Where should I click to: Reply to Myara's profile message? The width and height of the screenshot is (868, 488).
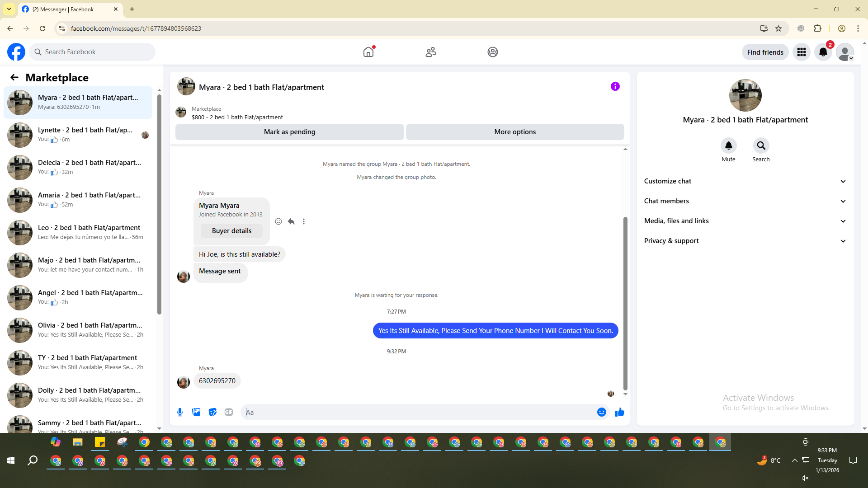[291, 221]
